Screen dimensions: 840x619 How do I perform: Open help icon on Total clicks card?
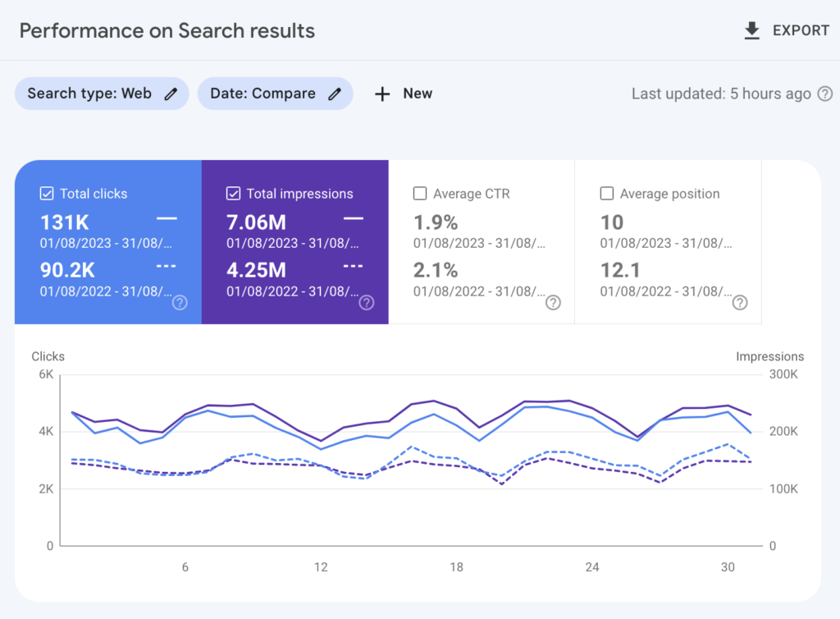(180, 303)
